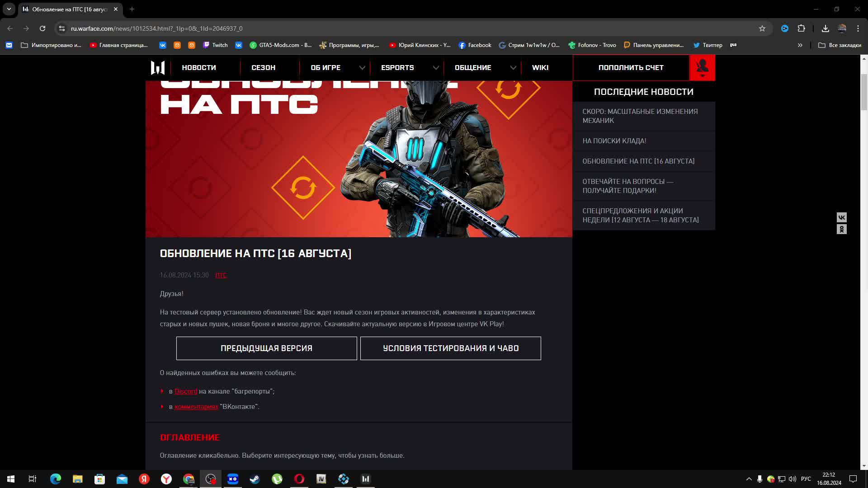Bookmark page with star icon
The image size is (868, 488).
762,28
